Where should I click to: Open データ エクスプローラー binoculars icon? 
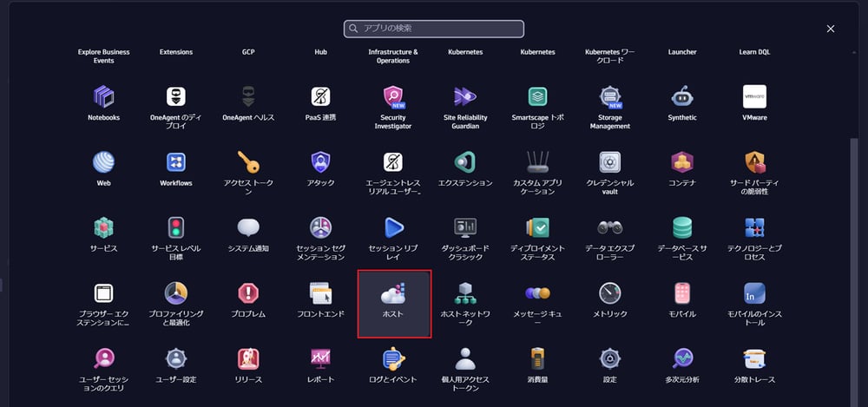point(610,227)
